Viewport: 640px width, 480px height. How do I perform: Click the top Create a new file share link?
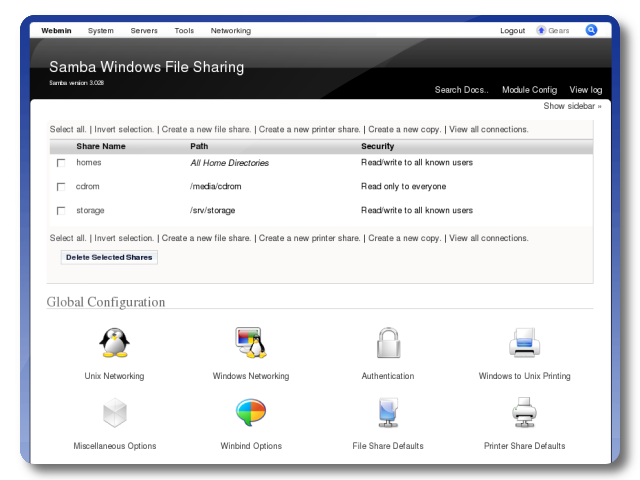[206, 129]
